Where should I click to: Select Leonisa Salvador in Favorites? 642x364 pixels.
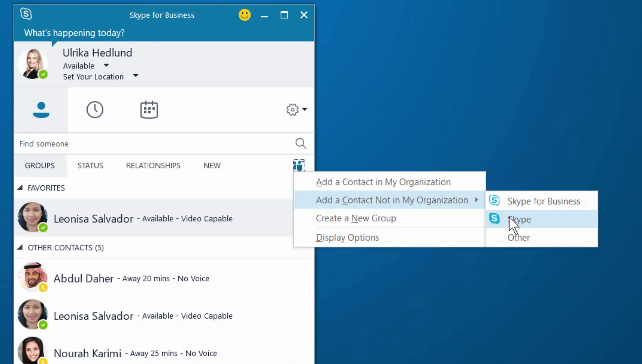click(x=93, y=219)
